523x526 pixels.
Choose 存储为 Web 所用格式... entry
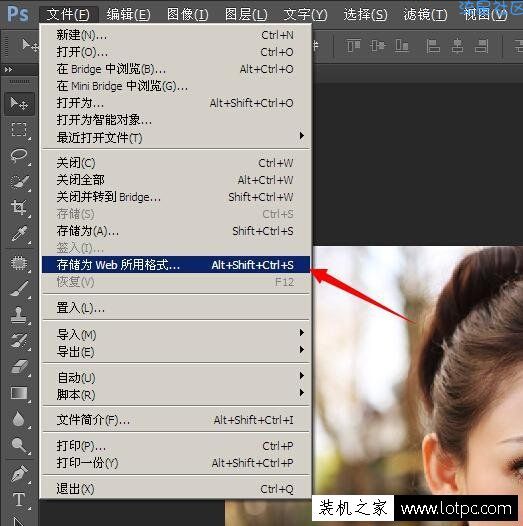coord(175,265)
